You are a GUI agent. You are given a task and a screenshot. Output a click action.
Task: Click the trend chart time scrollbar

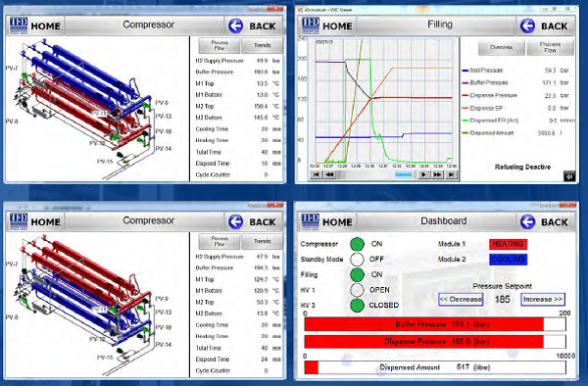(376, 174)
